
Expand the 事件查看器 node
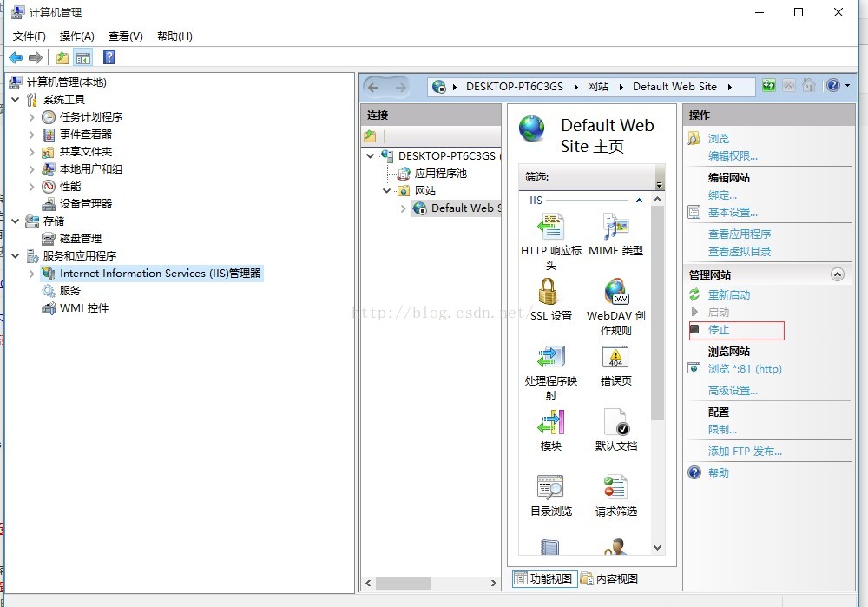(31, 134)
